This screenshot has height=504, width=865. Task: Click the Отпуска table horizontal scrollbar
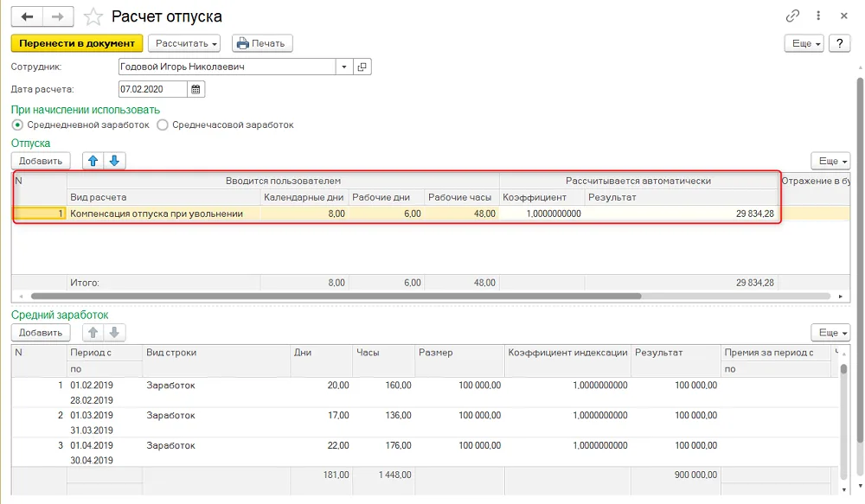(x=336, y=297)
